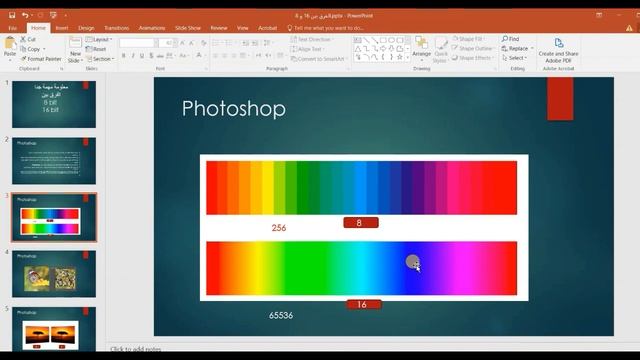This screenshot has width=640, height=360.
Task: Paste from clipboard
Action: [10, 47]
